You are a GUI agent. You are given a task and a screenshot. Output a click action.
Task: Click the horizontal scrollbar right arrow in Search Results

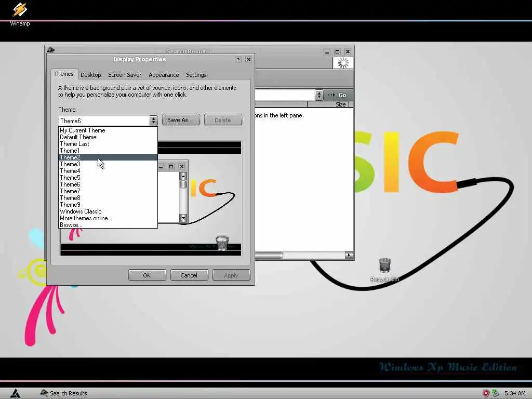pyautogui.click(x=349, y=255)
